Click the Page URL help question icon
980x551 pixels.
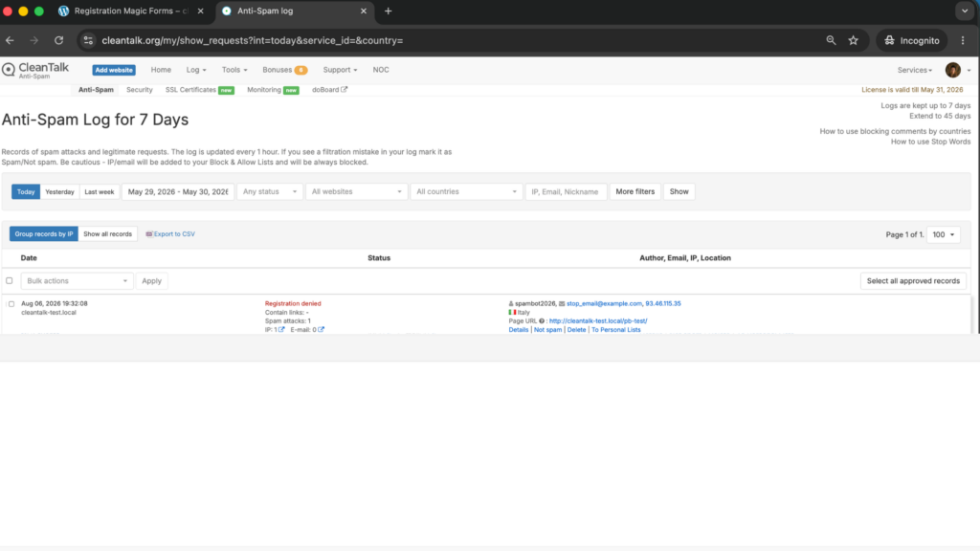[x=542, y=321]
